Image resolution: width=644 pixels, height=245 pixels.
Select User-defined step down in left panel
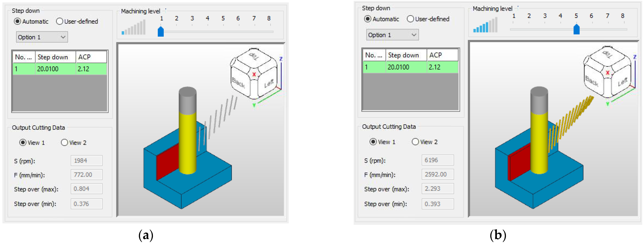click(59, 21)
